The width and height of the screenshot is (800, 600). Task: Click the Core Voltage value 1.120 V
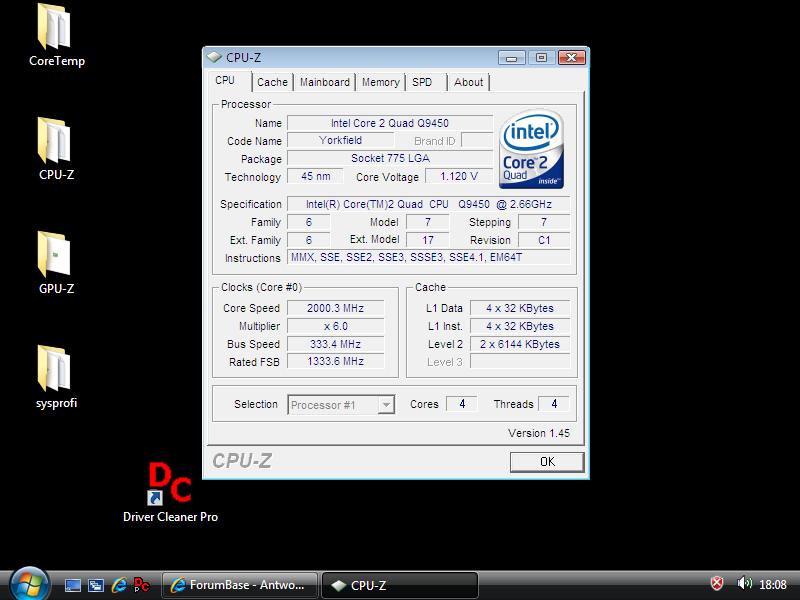(459, 177)
